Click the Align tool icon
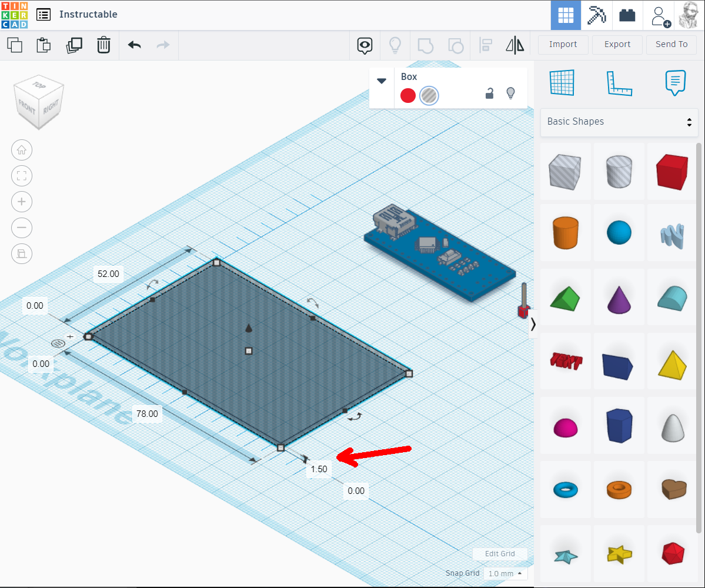Screen dimensions: 705x588 [486, 45]
